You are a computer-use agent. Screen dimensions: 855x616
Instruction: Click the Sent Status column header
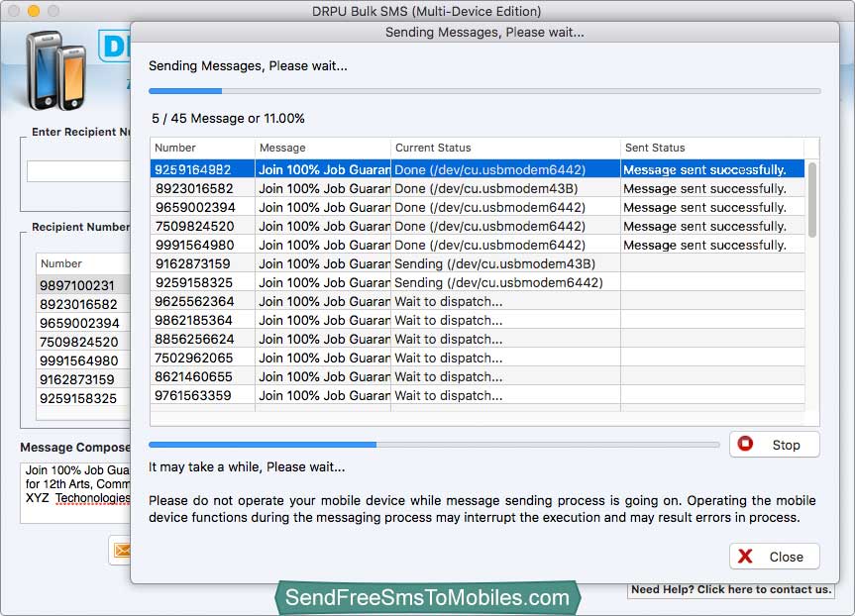(x=712, y=148)
